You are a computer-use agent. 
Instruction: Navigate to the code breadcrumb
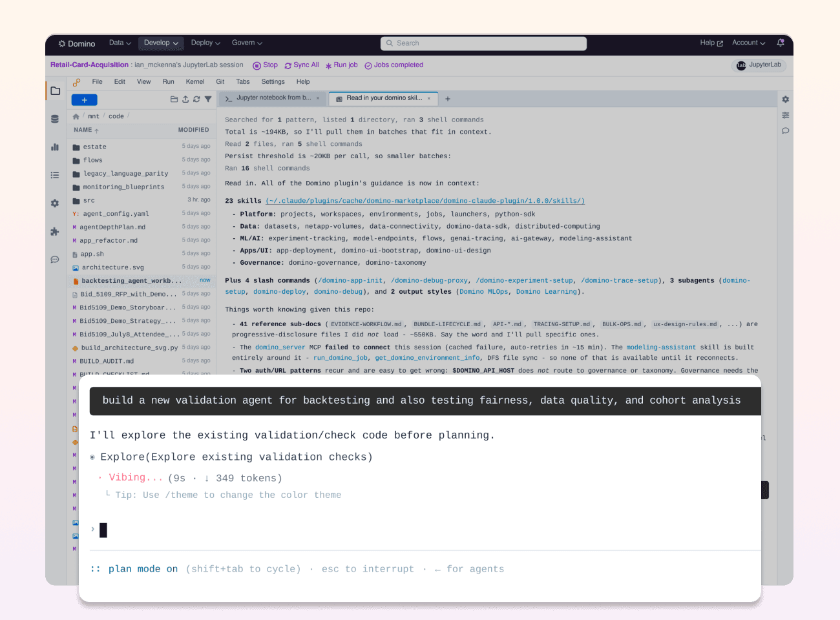tap(116, 116)
